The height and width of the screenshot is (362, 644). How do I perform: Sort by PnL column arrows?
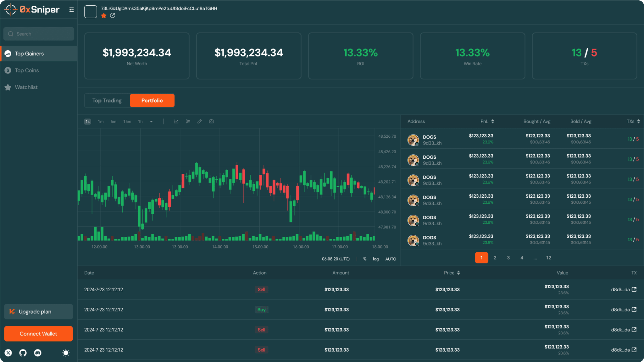[492, 121]
